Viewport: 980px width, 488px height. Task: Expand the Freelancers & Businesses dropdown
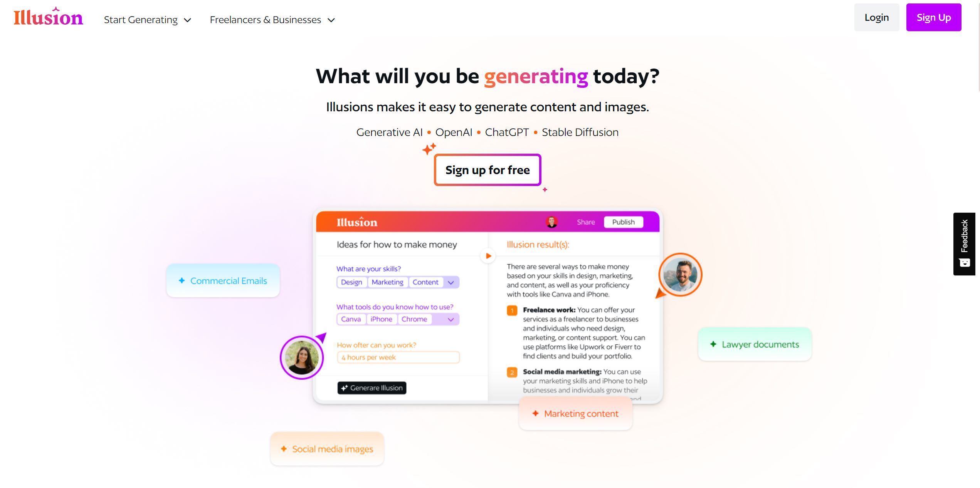click(272, 19)
